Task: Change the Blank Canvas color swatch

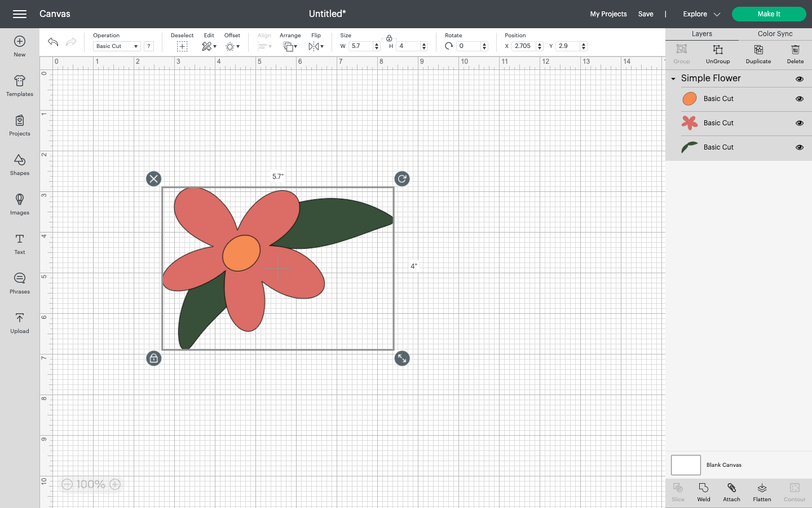Action: click(686, 465)
